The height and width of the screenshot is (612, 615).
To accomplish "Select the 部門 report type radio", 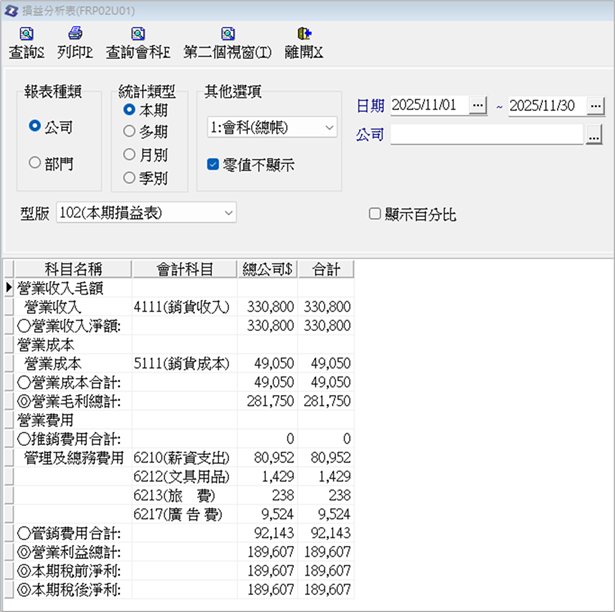I will click(x=35, y=163).
